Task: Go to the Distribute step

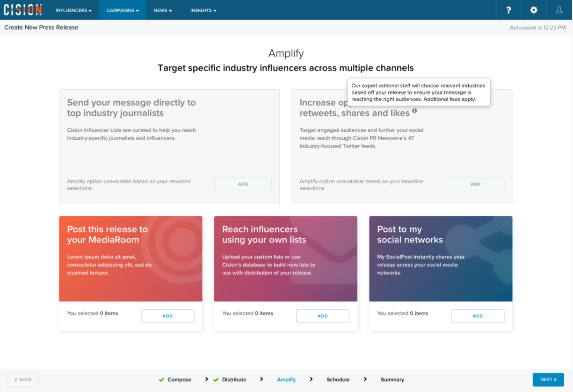Action: 234,379
